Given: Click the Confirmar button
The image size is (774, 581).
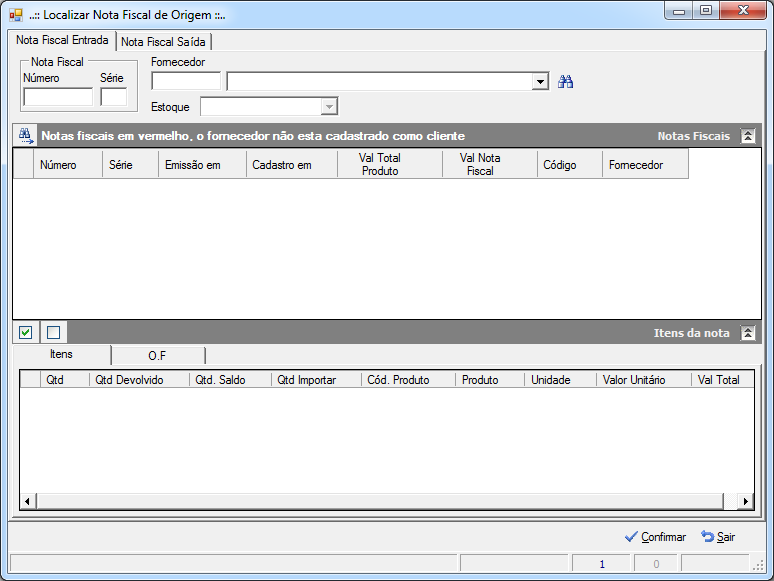Looking at the screenshot, I should click(656, 537).
